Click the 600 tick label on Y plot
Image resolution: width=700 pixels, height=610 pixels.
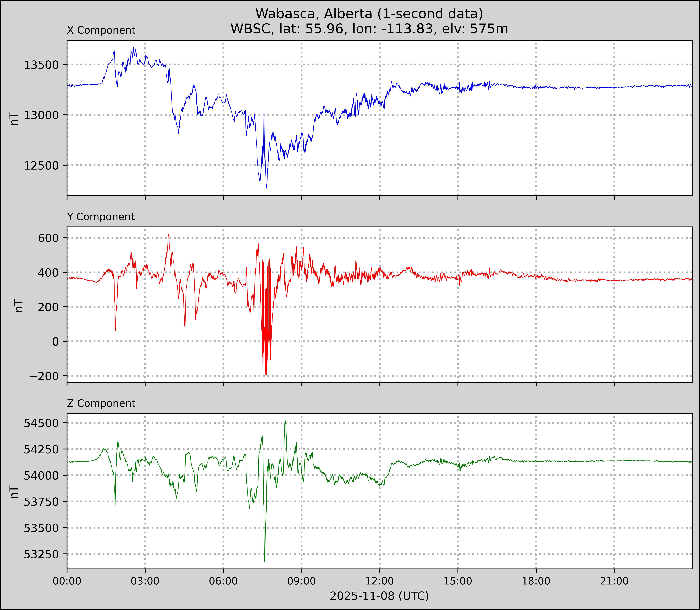[x=49, y=238]
